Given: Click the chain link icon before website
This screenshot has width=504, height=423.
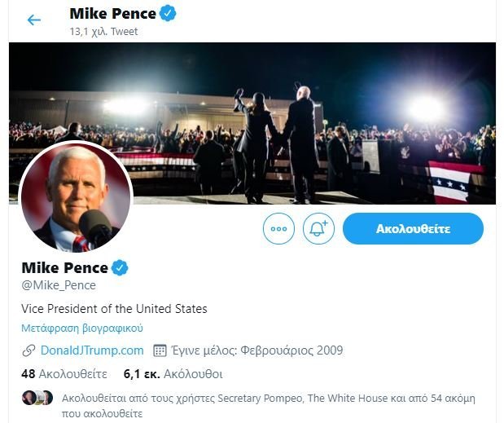Looking at the screenshot, I should tap(29, 350).
